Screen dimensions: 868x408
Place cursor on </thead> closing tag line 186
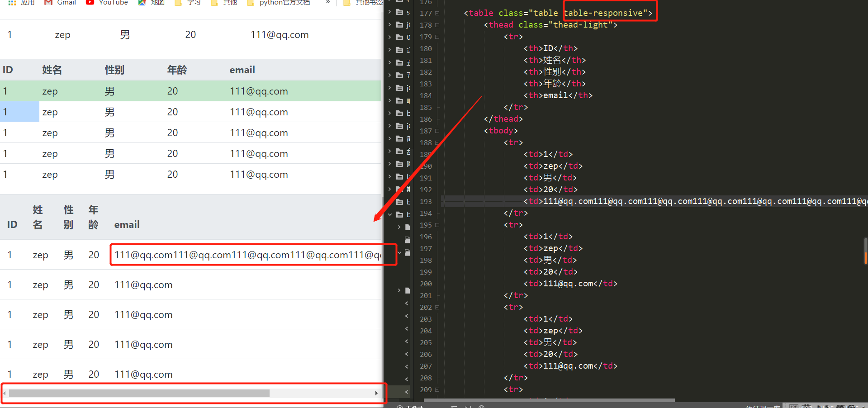coord(503,119)
